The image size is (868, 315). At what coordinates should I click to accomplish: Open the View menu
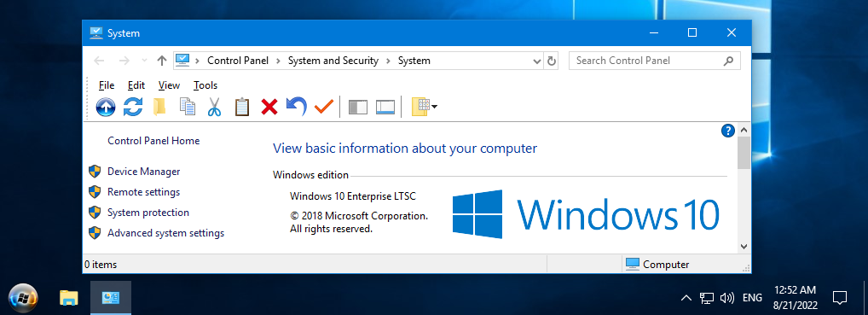(169, 85)
